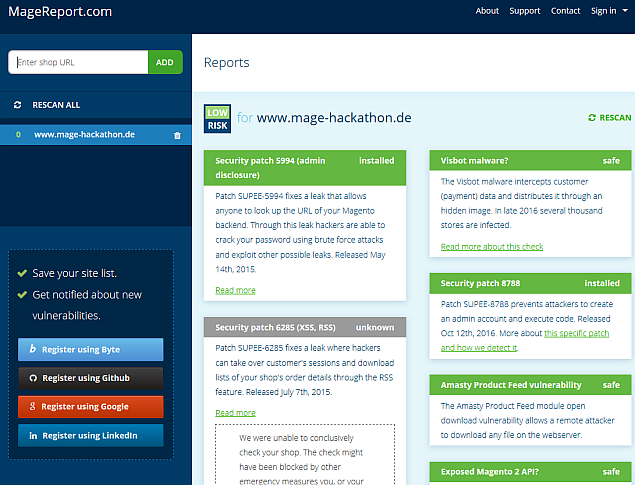Delete www.mage-hackathon.de with the trash icon

(x=177, y=135)
